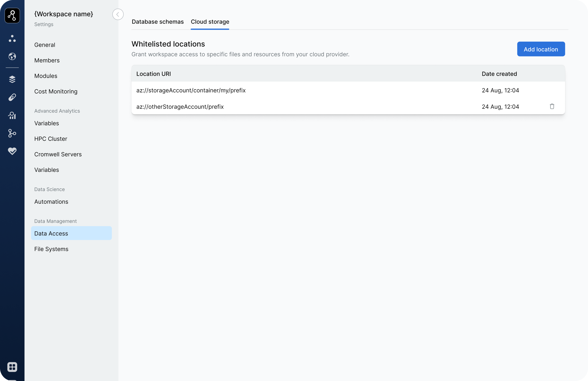This screenshot has width=588, height=381.
Task: Open the person analytics chart icon
Action: pos(12,115)
